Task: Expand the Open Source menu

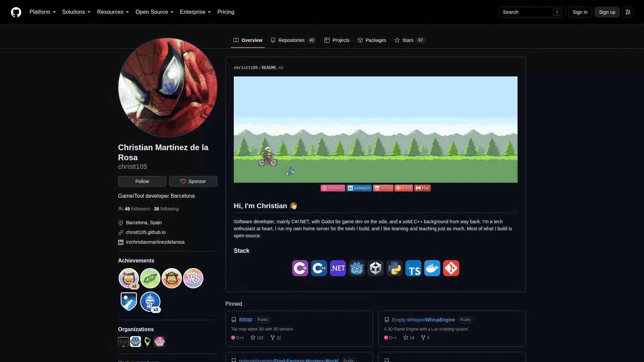Action: [x=154, y=12]
